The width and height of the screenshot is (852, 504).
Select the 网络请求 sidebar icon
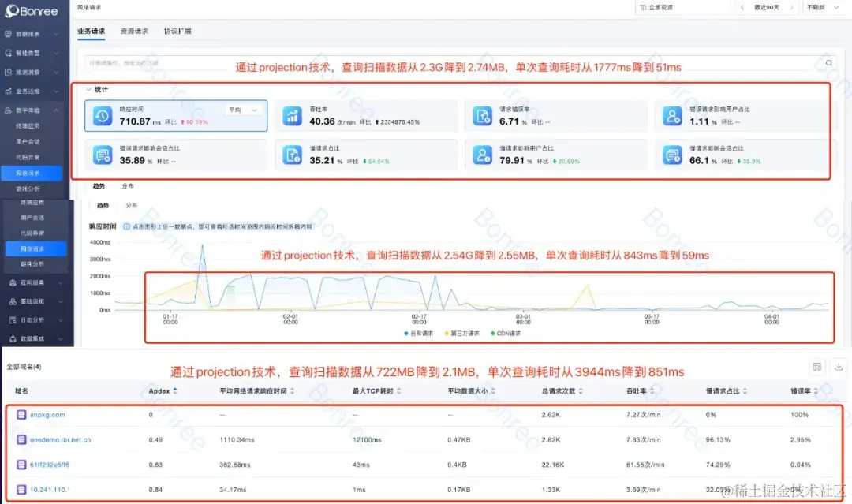click(32, 173)
